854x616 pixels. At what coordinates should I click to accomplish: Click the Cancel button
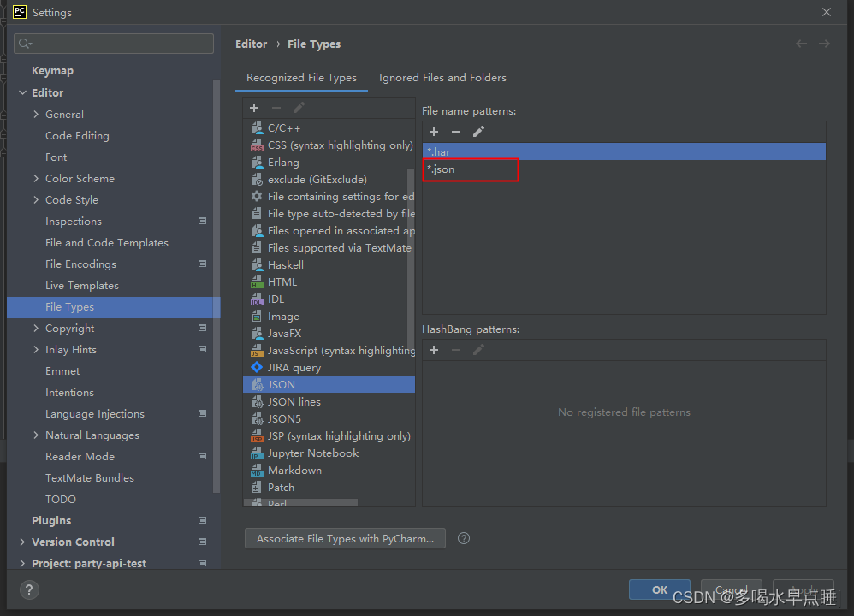click(732, 589)
